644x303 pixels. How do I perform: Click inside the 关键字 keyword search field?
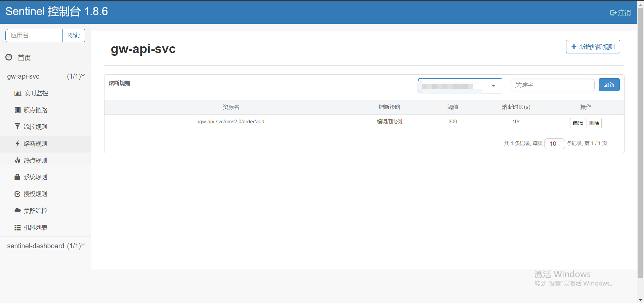[552, 85]
